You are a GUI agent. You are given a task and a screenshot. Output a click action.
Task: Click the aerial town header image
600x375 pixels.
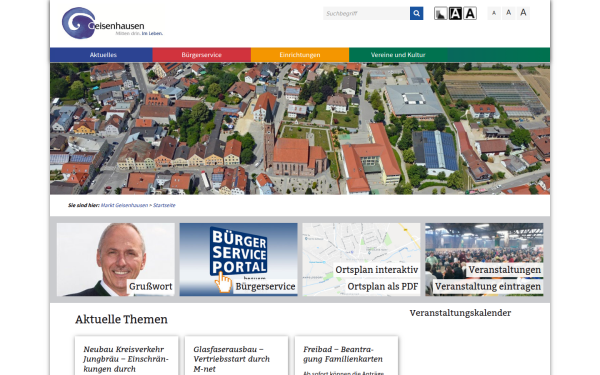300,129
